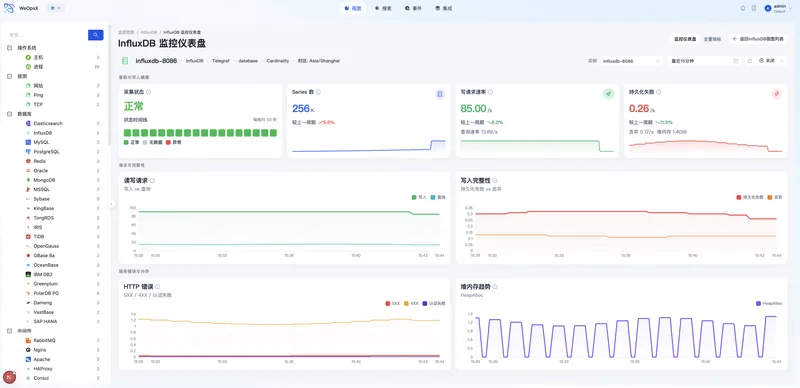Image resolution: width=800 pixels, height=388 pixels.
Task: Switch to the 全量指标 tab
Action: pos(712,39)
